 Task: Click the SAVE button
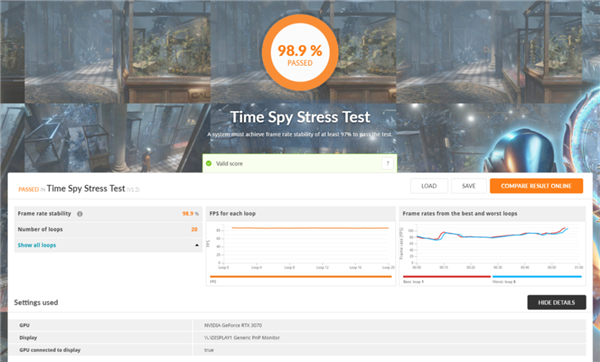coord(469,186)
